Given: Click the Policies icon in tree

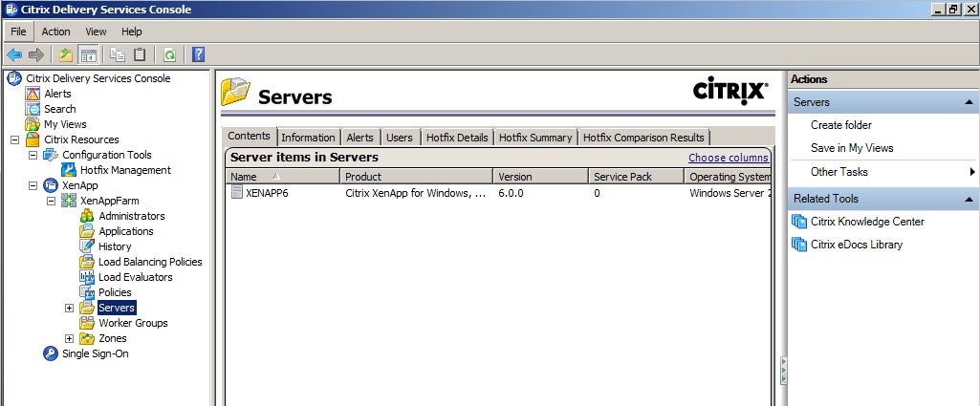Looking at the screenshot, I should click(87, 292).
